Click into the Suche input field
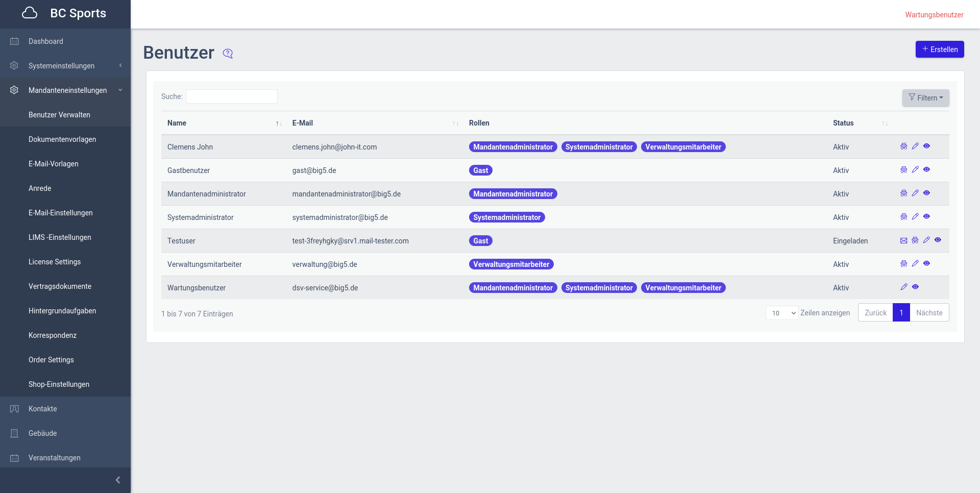Image resolution: width=980 pixels, height=493 pixels. 232,96
